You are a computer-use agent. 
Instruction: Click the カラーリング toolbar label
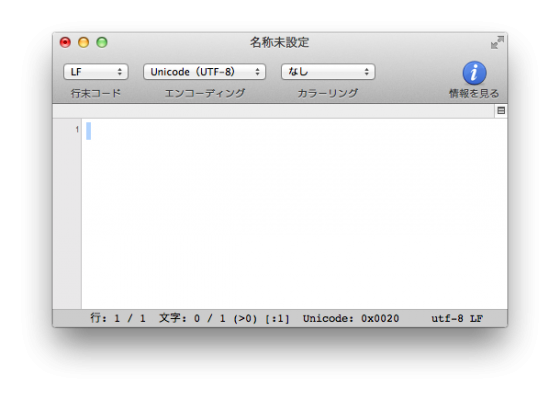[328, 93]
